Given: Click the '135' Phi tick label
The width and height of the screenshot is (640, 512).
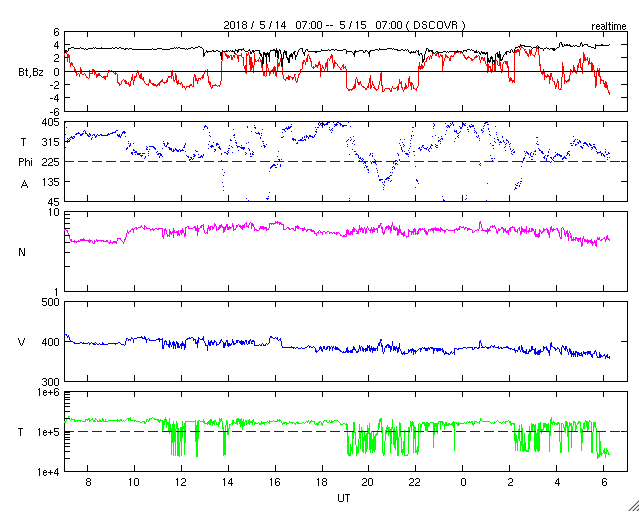Looking at the screenshot, I should point(51,182).
